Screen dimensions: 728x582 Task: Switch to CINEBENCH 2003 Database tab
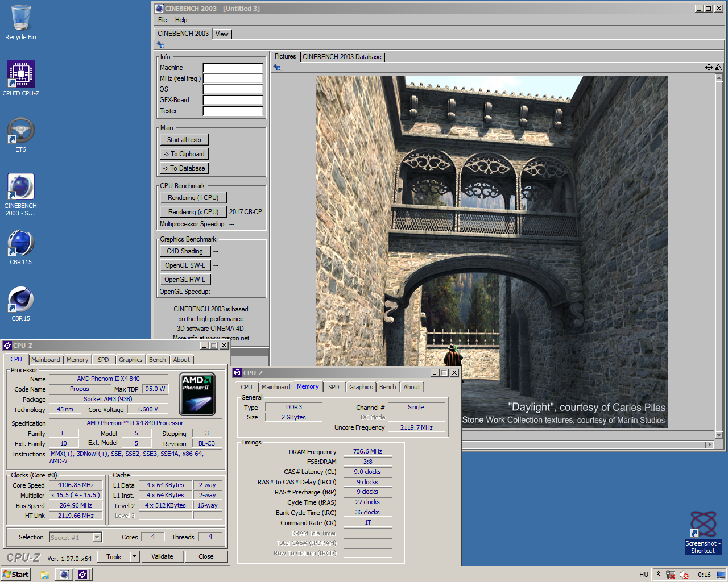point(342,57)
